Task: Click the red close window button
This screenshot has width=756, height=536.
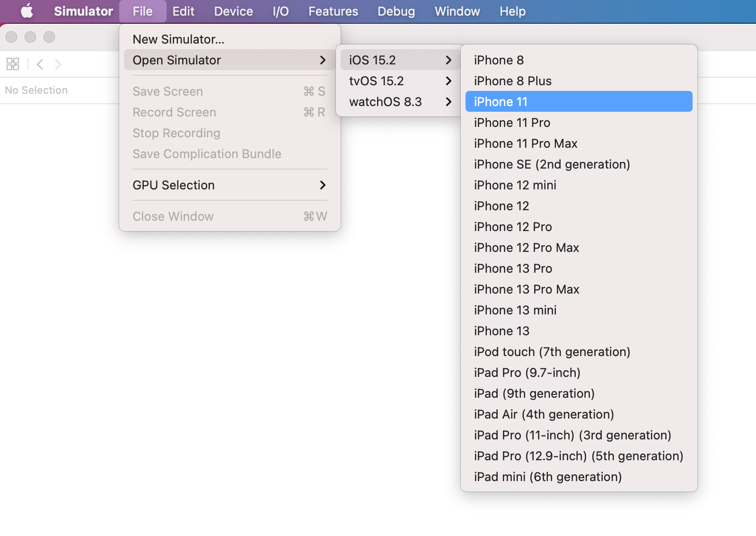Action: tap(11, 37)
